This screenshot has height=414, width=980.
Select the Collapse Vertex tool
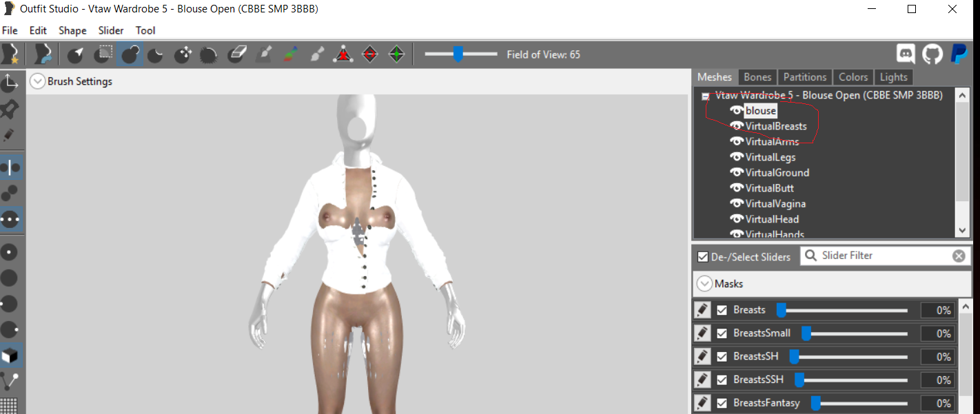point(343,54)
